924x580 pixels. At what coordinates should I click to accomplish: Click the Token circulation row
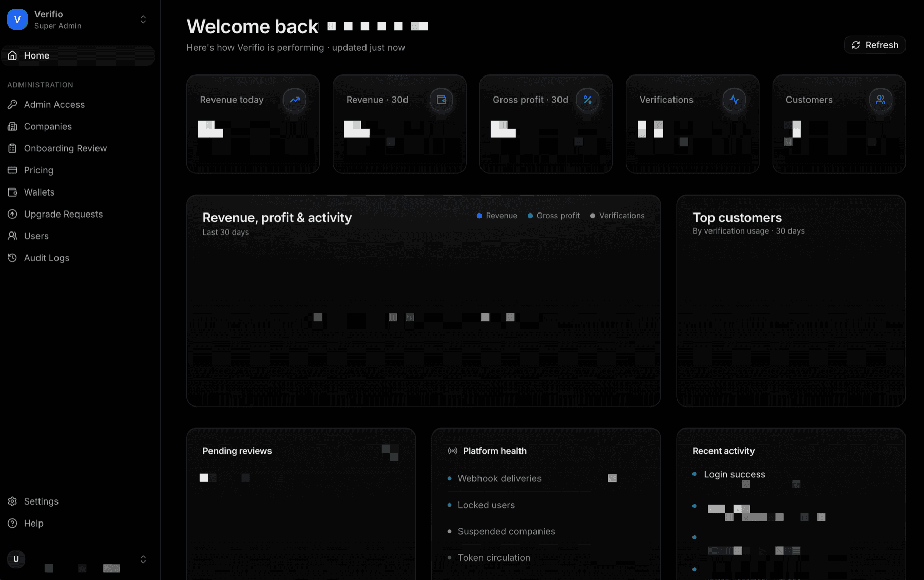[546, 557]
